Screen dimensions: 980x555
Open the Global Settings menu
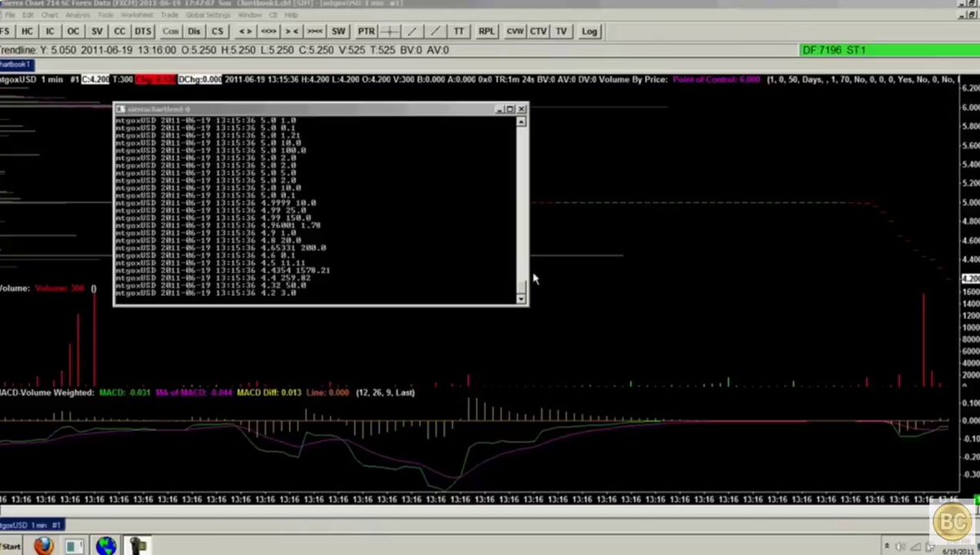click(207, 15)
